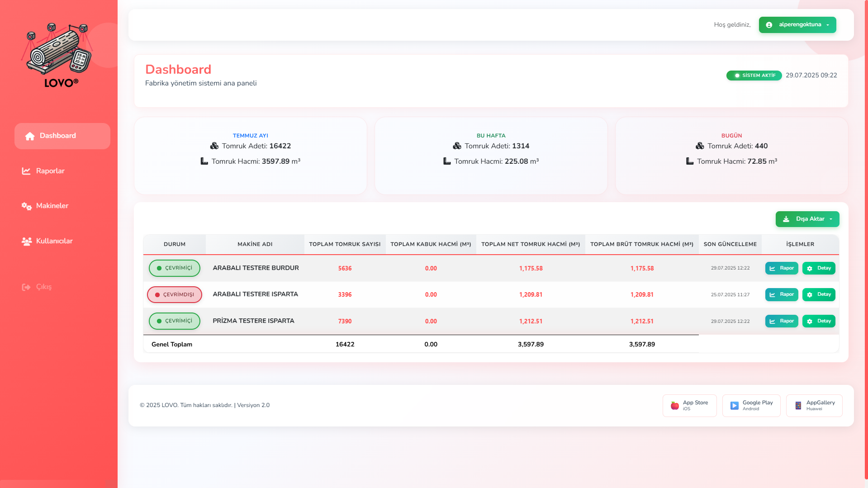Open the Makineler menu item
Viewport: 868px width, 488px height.
coord(52,206)
